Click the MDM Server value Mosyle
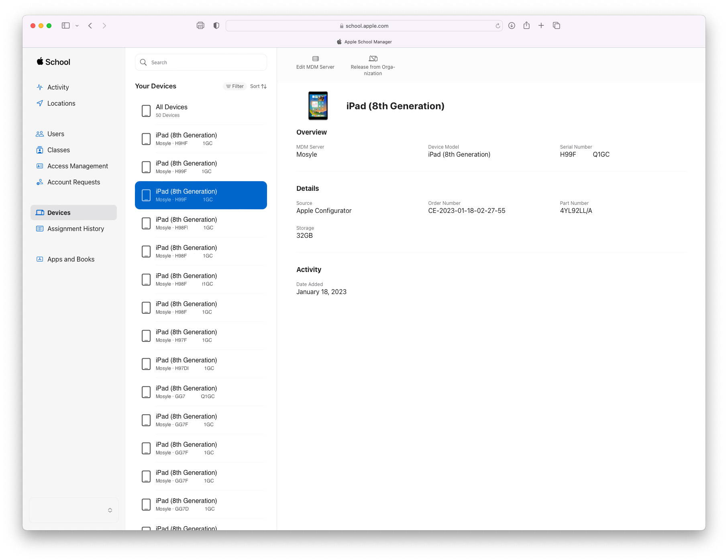Screen dimensions: 728x560 306,154
